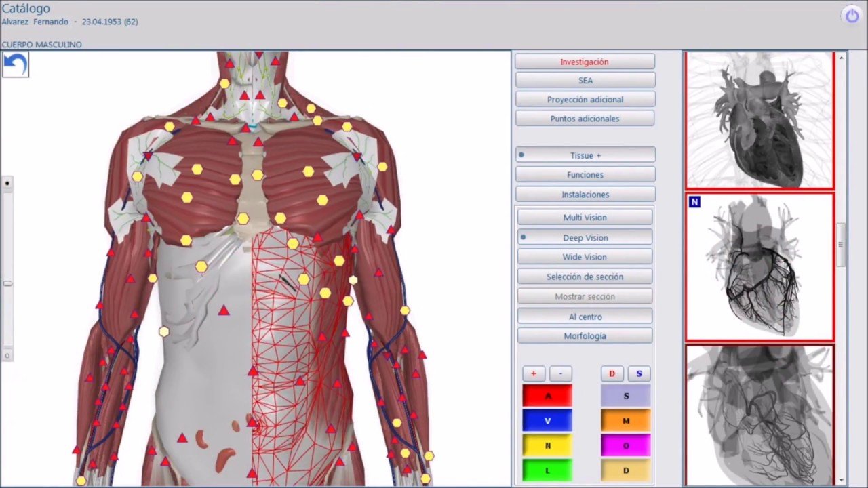Screen dimensions: 868x488
Task: Click the Morfología button
Action: pos(585,336)
